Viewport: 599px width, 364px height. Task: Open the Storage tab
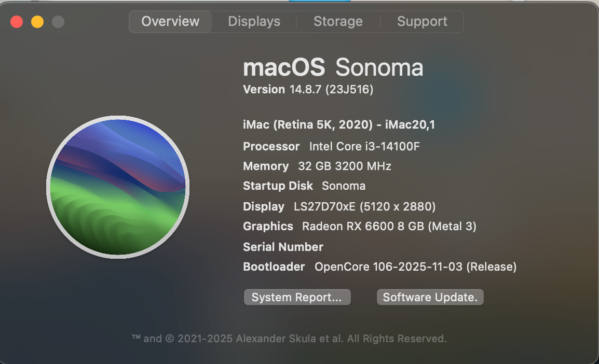[x=338, y=22]
